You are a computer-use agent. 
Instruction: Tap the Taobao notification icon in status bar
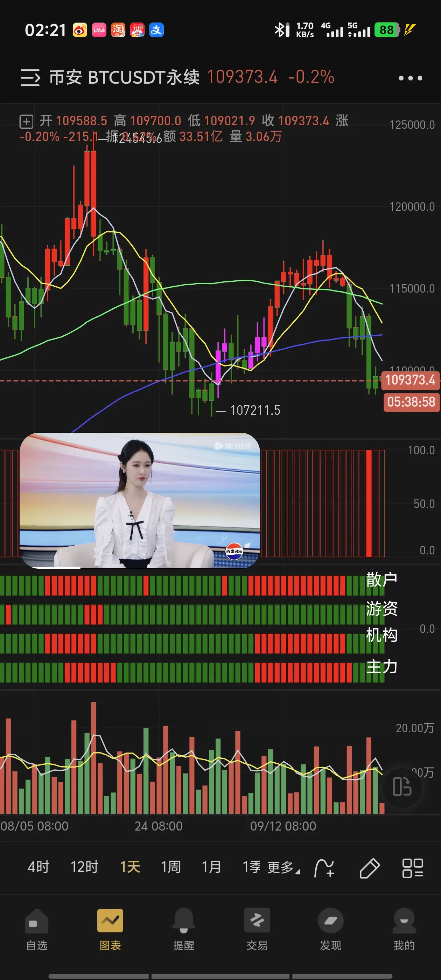tap(118, 30)
